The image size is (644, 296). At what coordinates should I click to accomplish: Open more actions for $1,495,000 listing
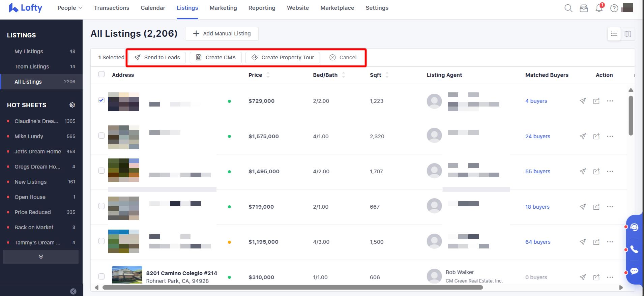[x=610, y=171]
